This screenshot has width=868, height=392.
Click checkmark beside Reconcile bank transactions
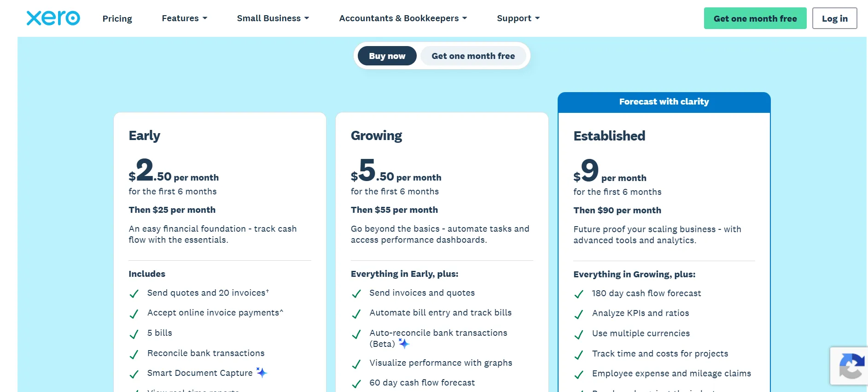[134, 354]
